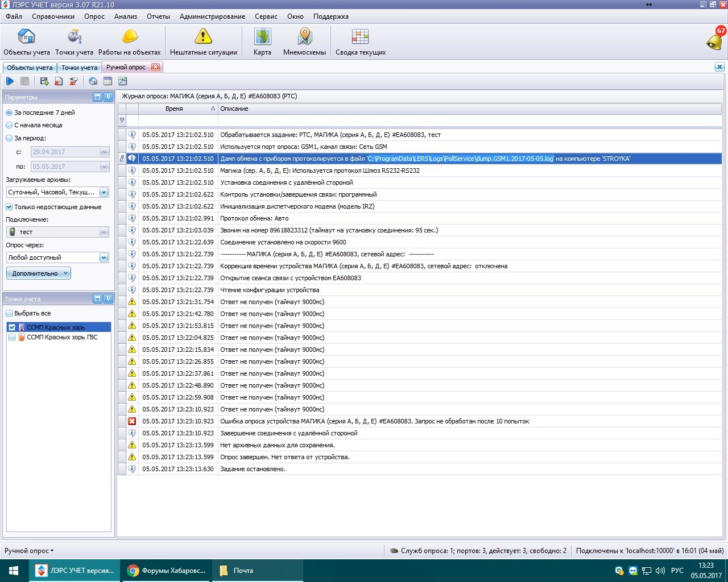The height and width of the screenshot is (582, 728).
Task: Check the ССМП Красных зорь ГВС checkbox
Action: click(12, 337)
